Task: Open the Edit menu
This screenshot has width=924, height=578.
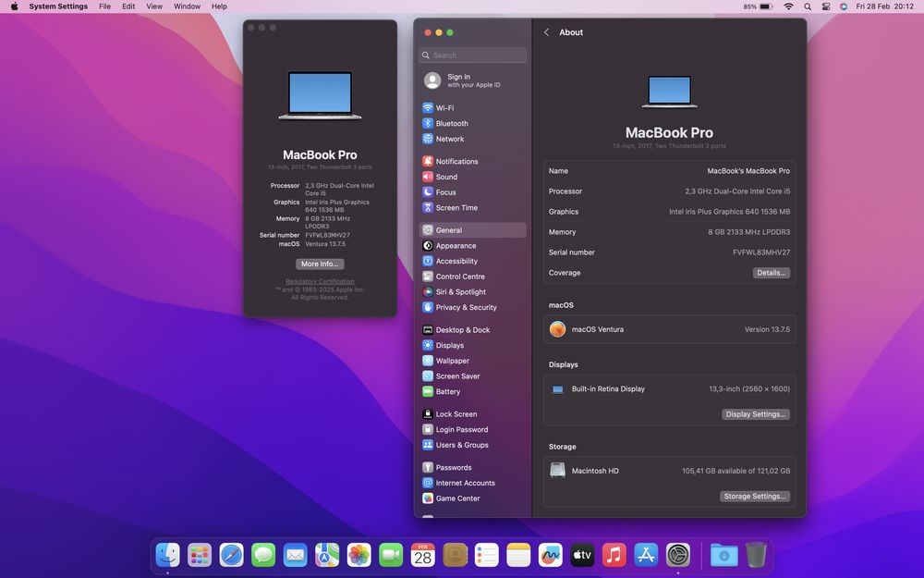Action: [x=128, y=6]
